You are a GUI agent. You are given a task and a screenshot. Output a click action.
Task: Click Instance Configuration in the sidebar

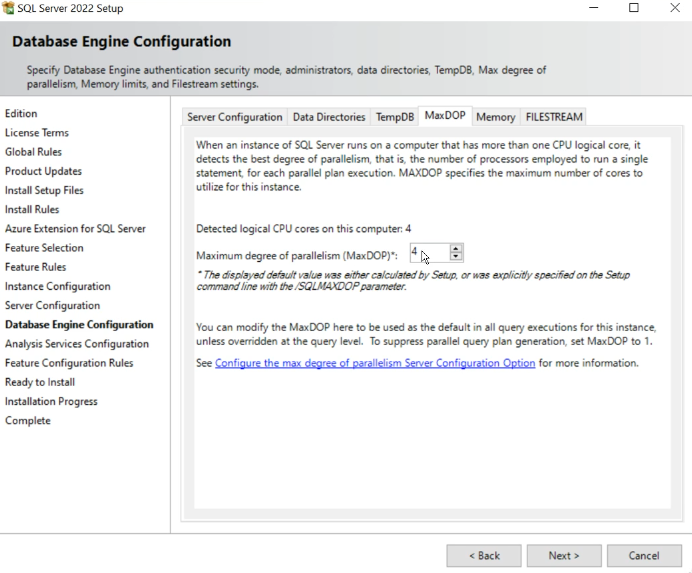58,286
